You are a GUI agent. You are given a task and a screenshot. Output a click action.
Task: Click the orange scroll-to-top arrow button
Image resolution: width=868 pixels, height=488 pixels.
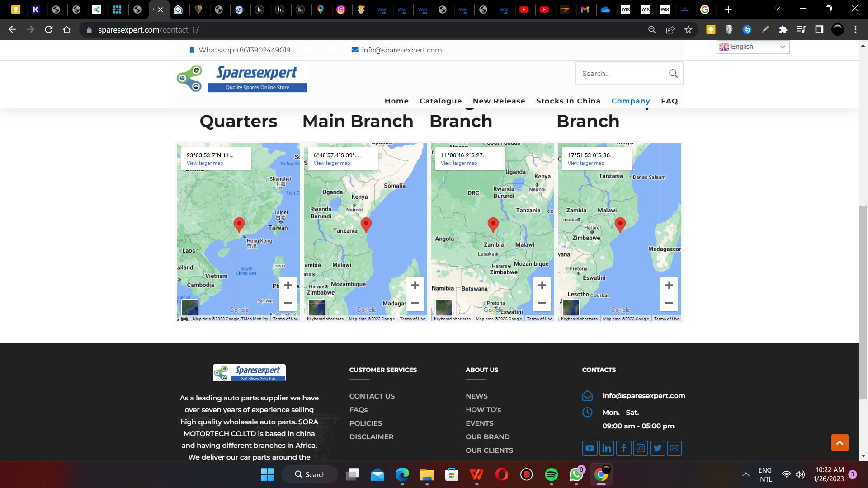840,443
